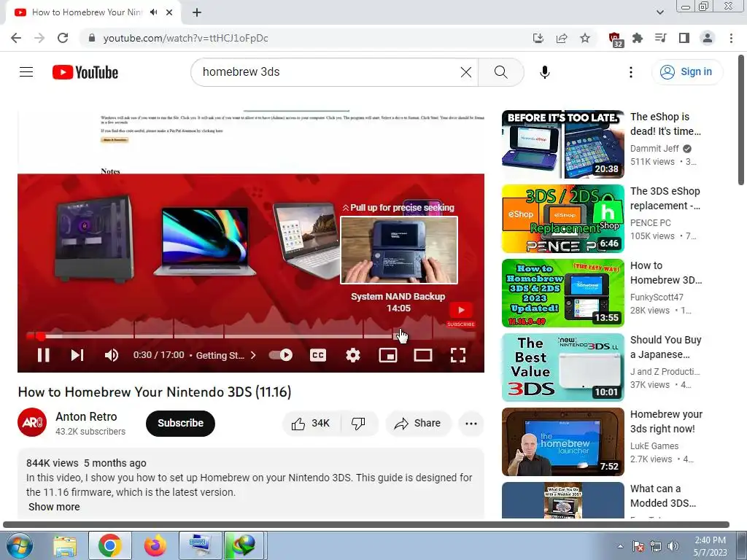Open Chrome three-dot menu
747x560 pixels.
click(x=731, y=38)
